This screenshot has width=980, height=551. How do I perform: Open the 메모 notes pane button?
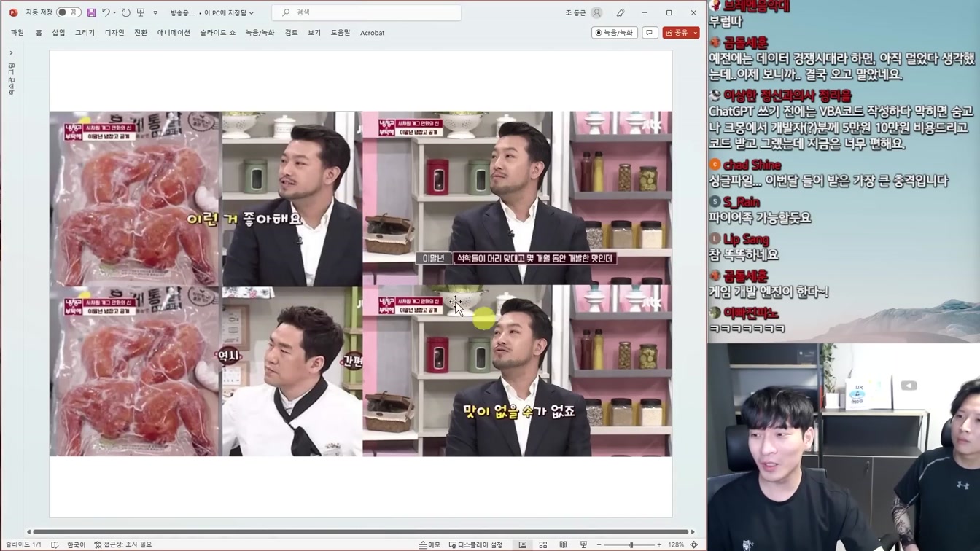tap(429, 544)
